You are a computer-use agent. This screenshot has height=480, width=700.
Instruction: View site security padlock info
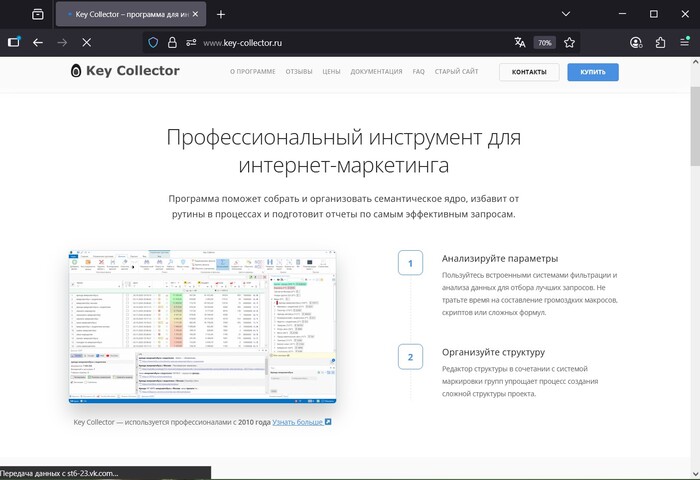[172, 43]
